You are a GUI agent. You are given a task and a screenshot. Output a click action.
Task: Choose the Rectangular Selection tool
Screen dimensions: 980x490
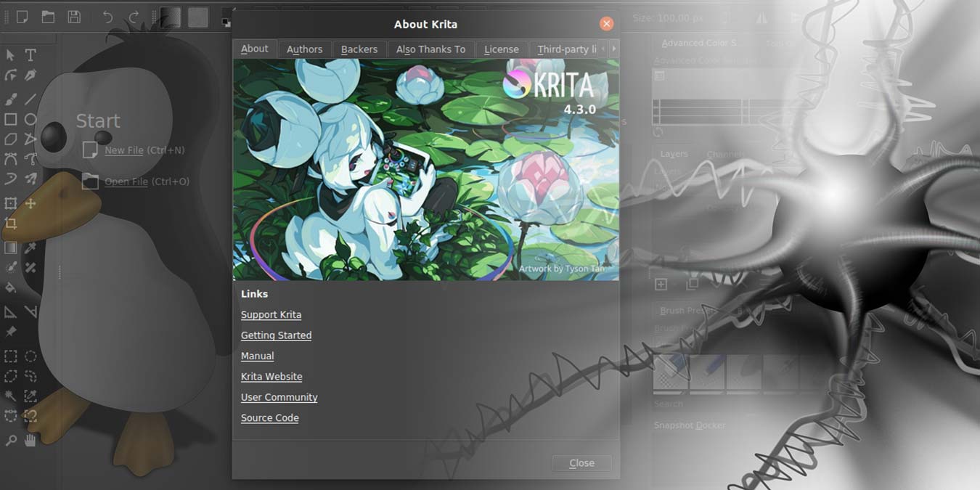tap(11, 356)
